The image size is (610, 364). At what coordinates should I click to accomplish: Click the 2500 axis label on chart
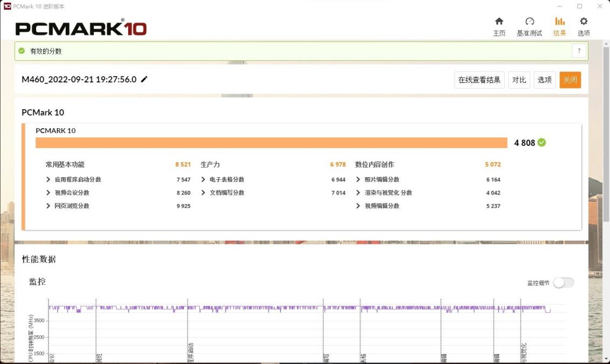coord(39,337)
